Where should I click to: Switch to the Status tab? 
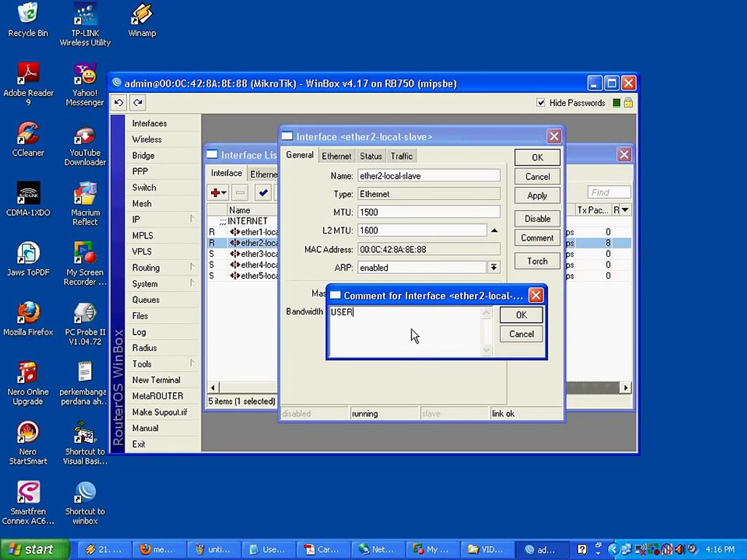[370, 156]
